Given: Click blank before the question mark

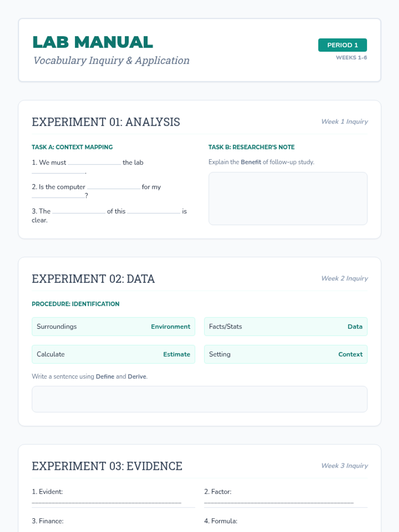Looking at the screenshot, I should pos(58,196).
